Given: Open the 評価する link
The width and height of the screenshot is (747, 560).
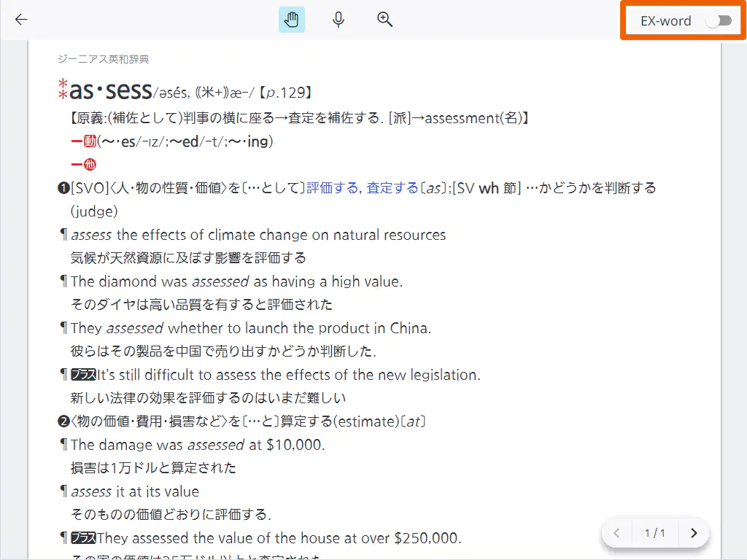Looking at the screenshot, I should pyautogui.click(x=333, y=188).
